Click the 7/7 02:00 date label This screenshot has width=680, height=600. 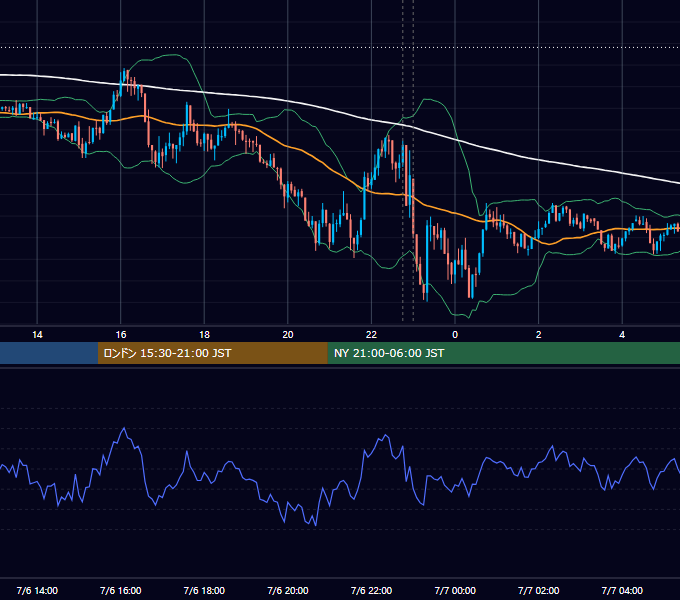click(x=539, y=590)
